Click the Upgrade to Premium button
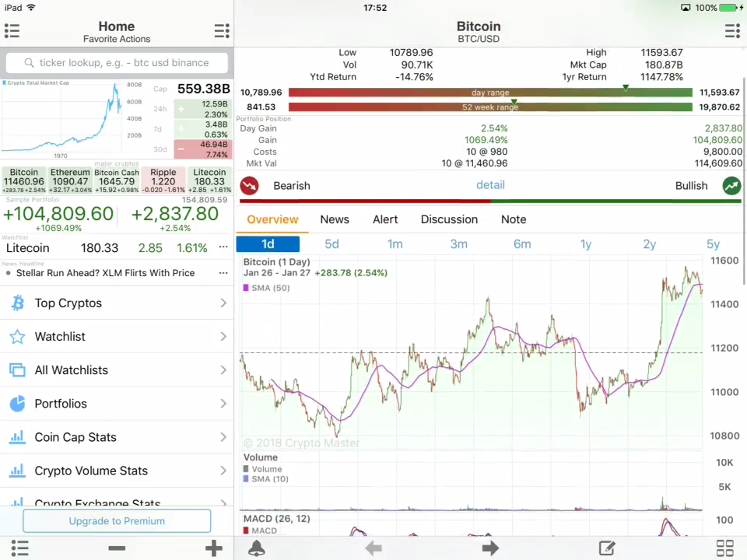The image size is (747, 560). (117, 521)
